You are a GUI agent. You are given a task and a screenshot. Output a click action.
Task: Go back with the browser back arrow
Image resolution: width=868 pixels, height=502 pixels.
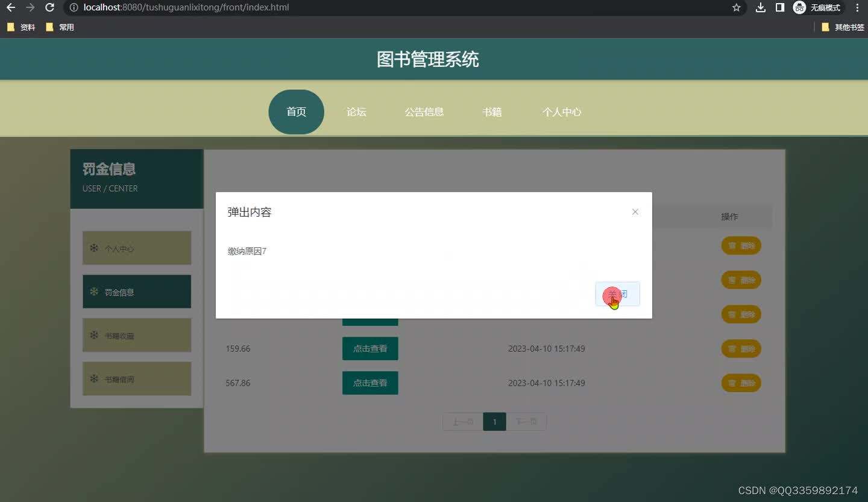[11, 8]
